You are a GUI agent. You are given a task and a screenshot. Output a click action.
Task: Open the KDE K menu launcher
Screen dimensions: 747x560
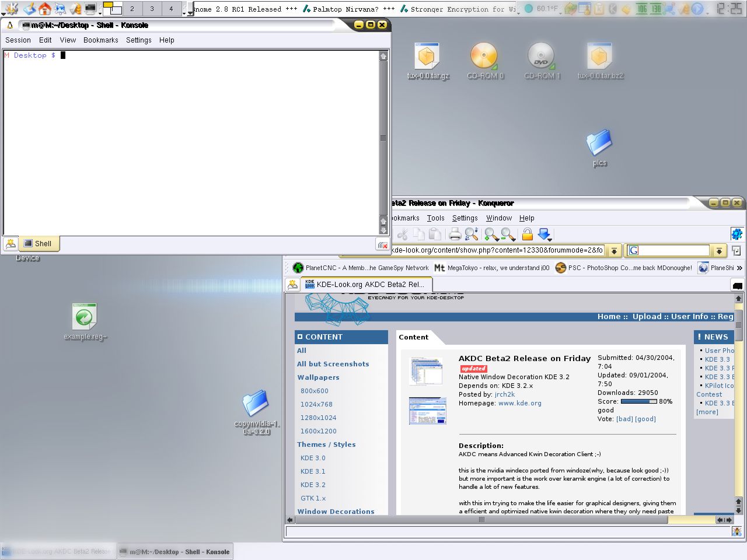pyautogui.click(x=11, y=8)
